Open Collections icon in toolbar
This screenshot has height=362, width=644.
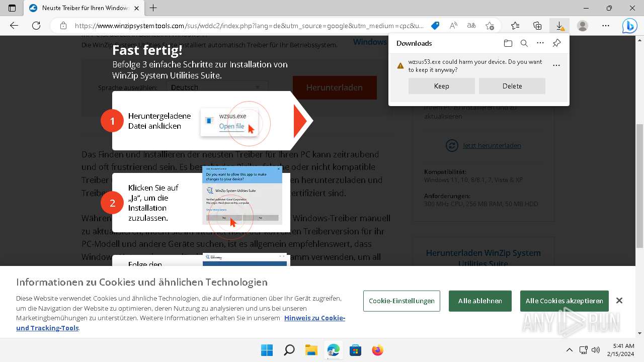[x=537, y=26]
